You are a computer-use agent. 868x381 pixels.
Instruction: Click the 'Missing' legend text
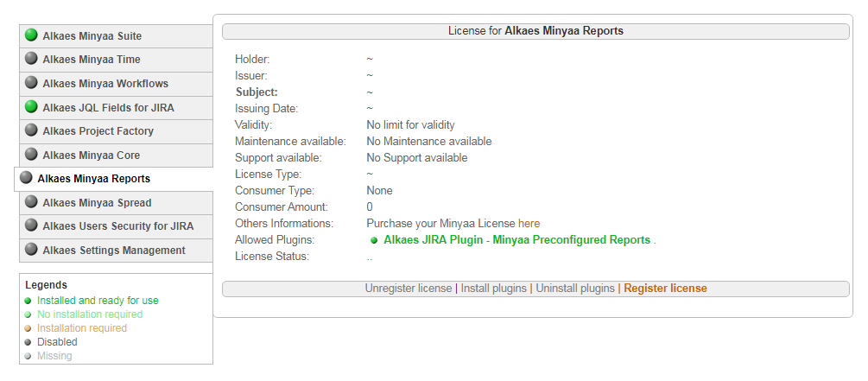(54, 356)
